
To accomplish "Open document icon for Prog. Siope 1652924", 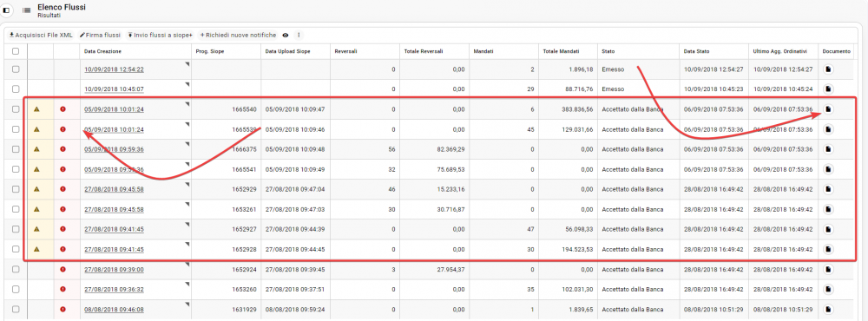I will pos(828,269).
